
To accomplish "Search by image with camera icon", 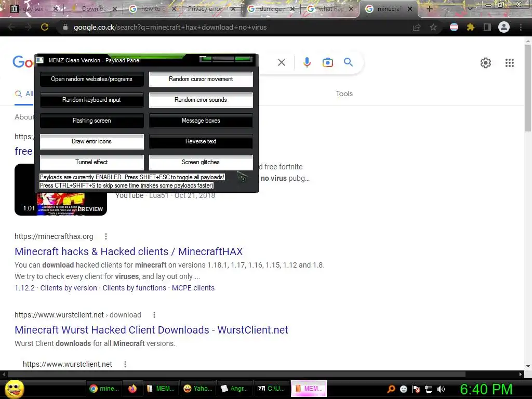I will [328, 62].
